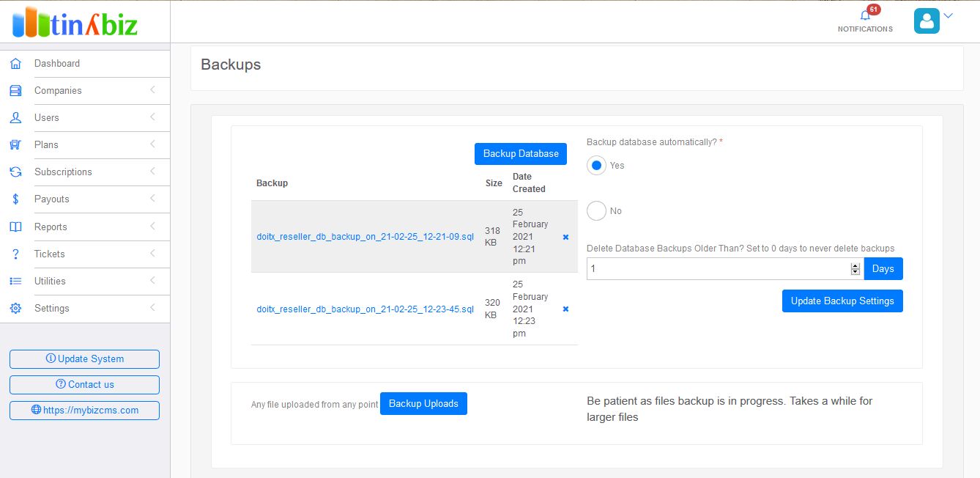Download the backup file ending 12-23-45.sql
The height and width of the screenshot is (478, 980).
point(365,309)
